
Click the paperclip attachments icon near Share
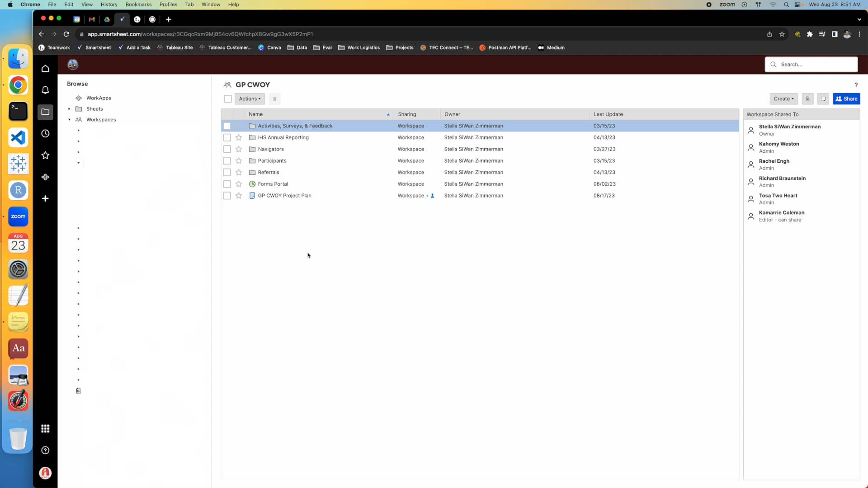coord(807,99)
